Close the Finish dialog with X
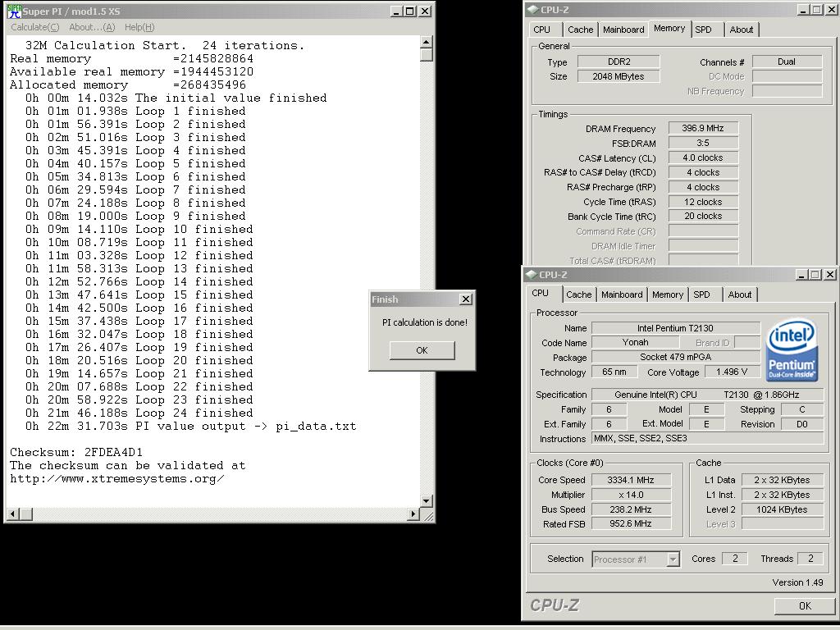Image resolution: width=840 pixels, height=630 pixels. [466, 299]
